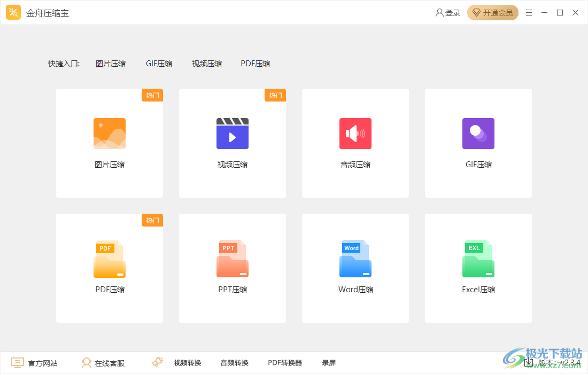Image resolution: width=588 pixels, height=374 pixels.
Task: Open the 音频转换 bottom link
Action: click(234, 363)
